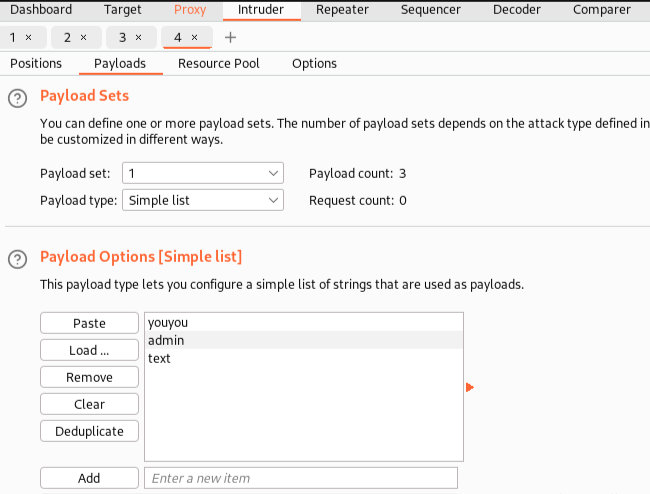Click the Load ... button
Screen dimensions: 650x494
89,350
